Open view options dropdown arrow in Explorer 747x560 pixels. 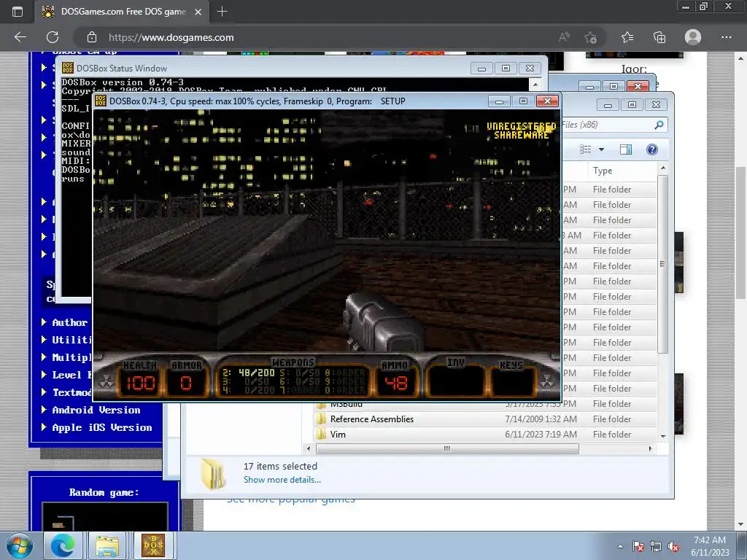tap(601, 149)
